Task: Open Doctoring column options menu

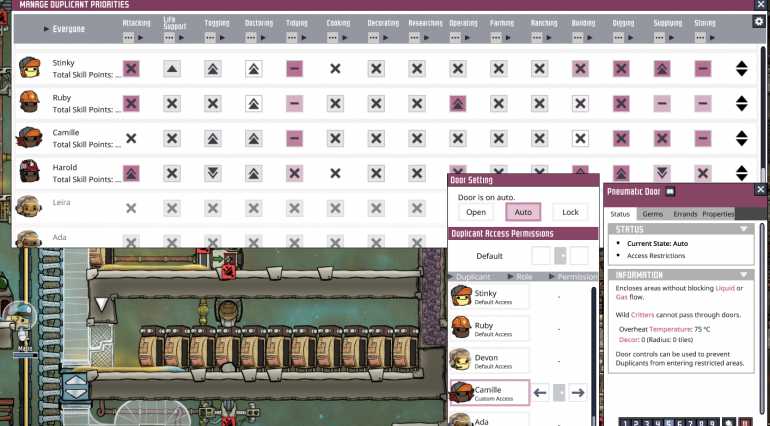Action: [x=250, y=38]
